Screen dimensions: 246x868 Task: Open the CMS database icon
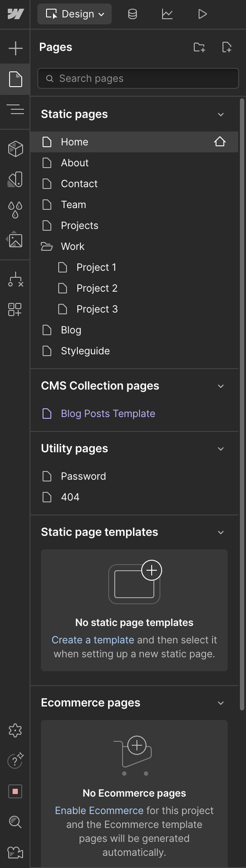[133, 14]
